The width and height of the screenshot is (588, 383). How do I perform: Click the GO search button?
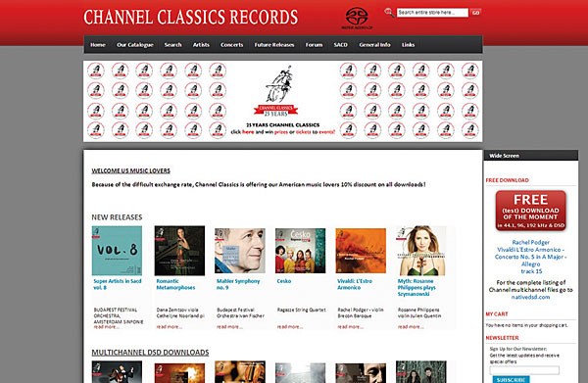pos(475,13)
